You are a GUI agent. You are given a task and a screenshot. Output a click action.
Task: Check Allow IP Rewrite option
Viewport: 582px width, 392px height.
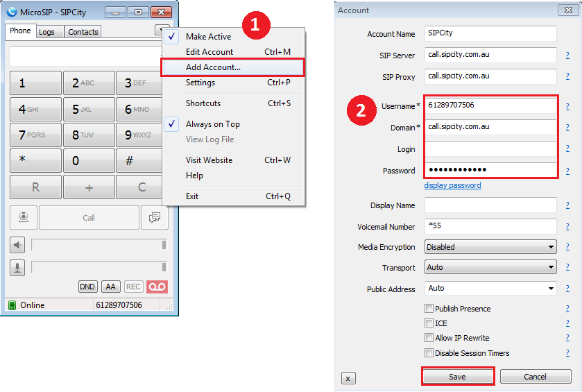[429, 338]
